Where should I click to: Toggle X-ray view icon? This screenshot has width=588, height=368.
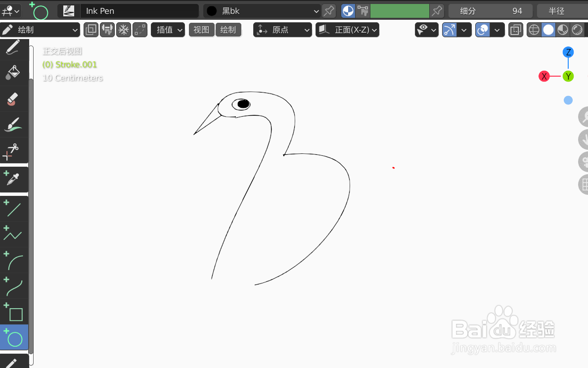516,30
